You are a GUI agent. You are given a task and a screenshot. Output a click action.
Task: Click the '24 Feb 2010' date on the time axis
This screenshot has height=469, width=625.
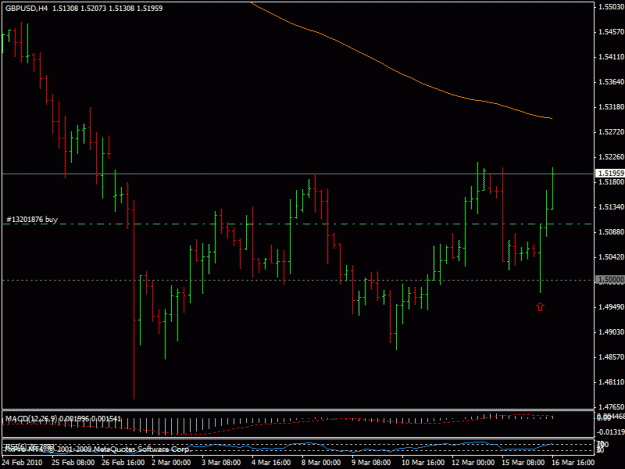(x=22, y=462)
